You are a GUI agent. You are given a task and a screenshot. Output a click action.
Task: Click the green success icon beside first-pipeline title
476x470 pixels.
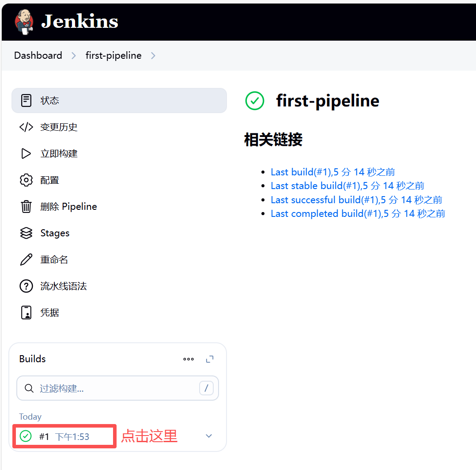tap(255, 101)
